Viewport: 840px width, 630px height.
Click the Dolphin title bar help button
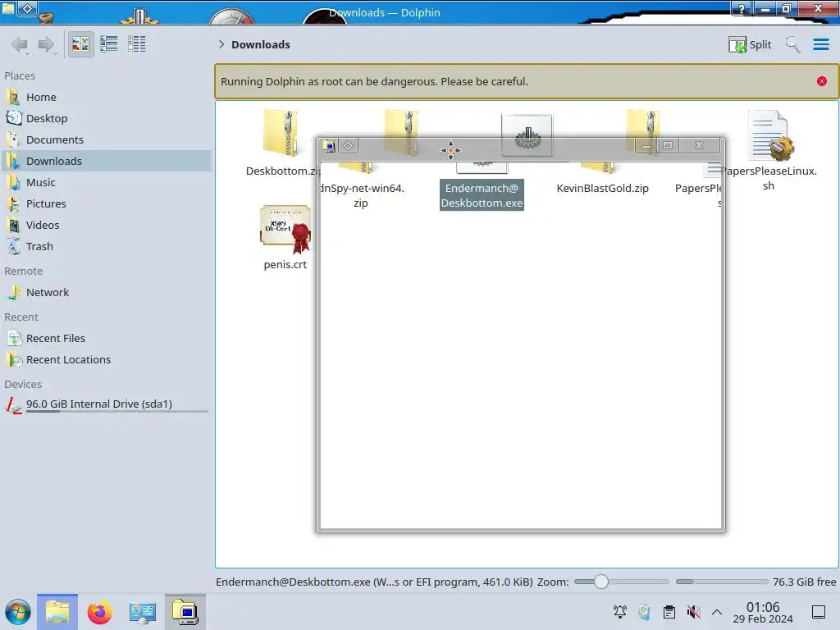click(x=742, y=8)
